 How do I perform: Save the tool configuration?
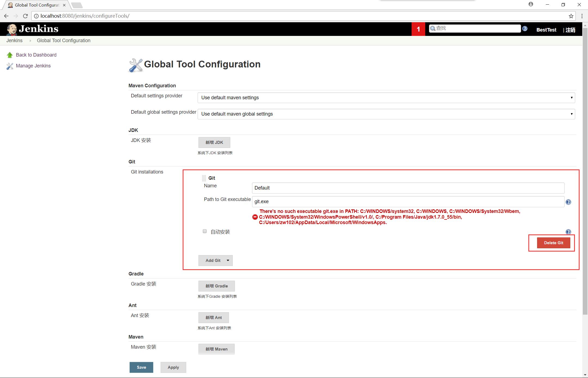point(141,367)
